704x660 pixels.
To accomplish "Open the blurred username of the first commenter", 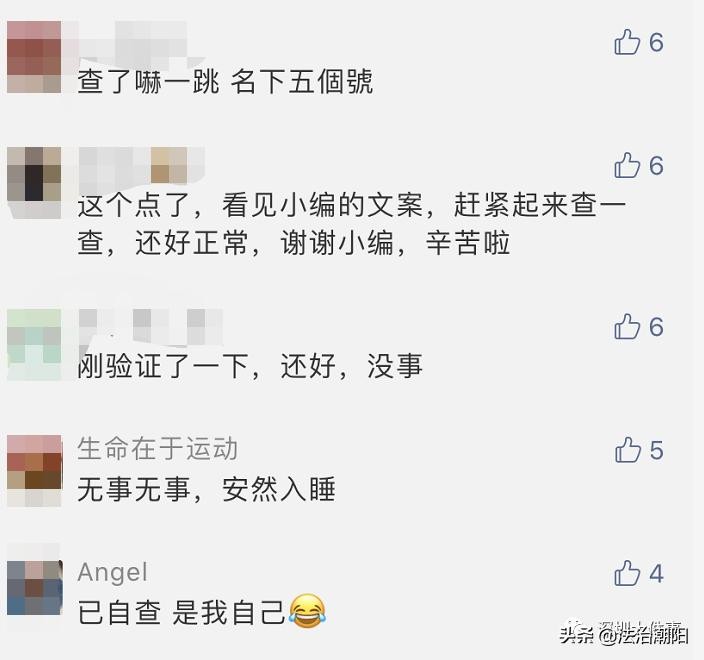I will (x=132, y=40).
